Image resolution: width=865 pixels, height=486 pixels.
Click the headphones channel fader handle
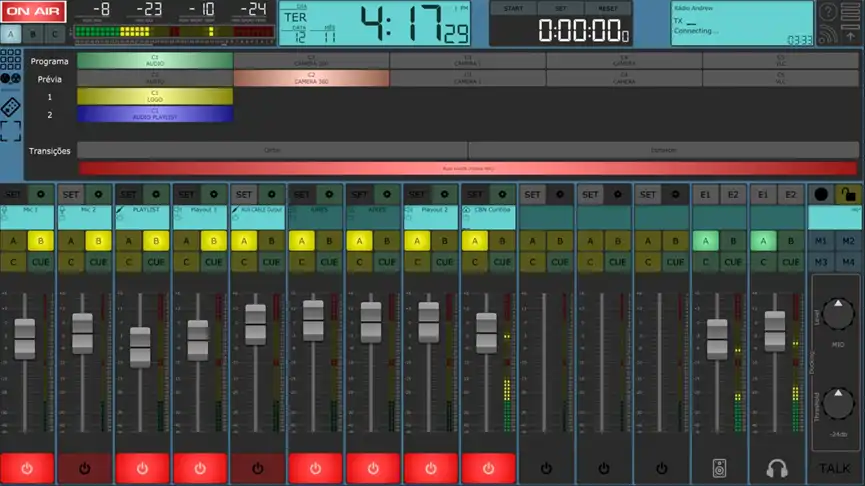click(x=775, y=331)
